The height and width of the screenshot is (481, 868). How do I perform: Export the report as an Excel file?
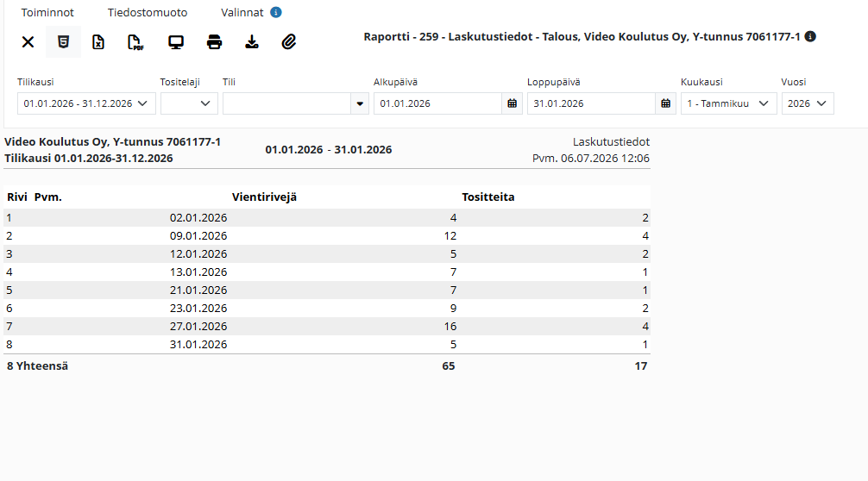click(98, 42)
